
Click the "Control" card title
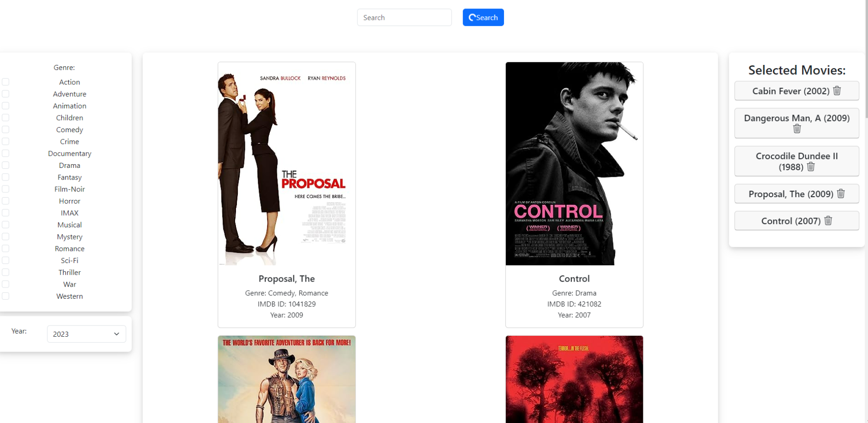[574, 279]
